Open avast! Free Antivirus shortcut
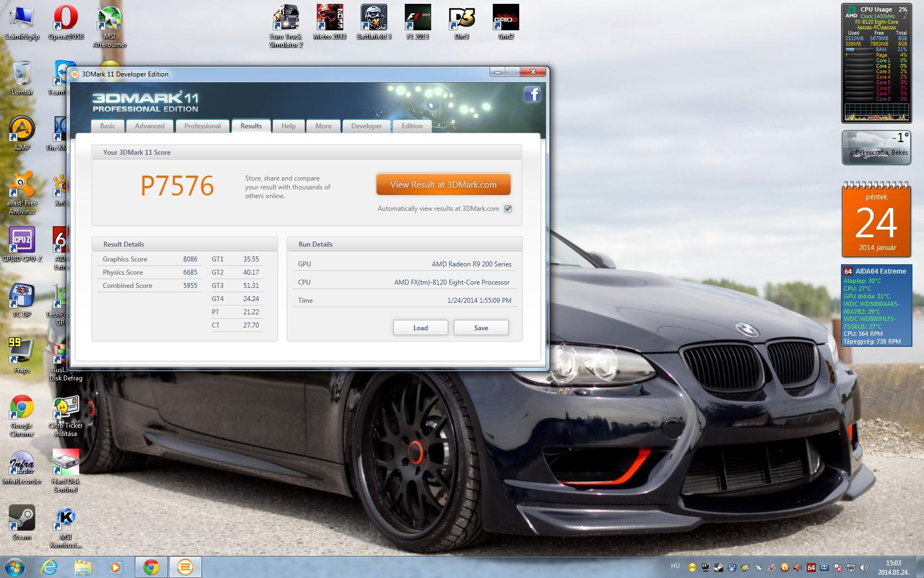The height and width of the screenshot is (578, 924). [x=22, y=193]
